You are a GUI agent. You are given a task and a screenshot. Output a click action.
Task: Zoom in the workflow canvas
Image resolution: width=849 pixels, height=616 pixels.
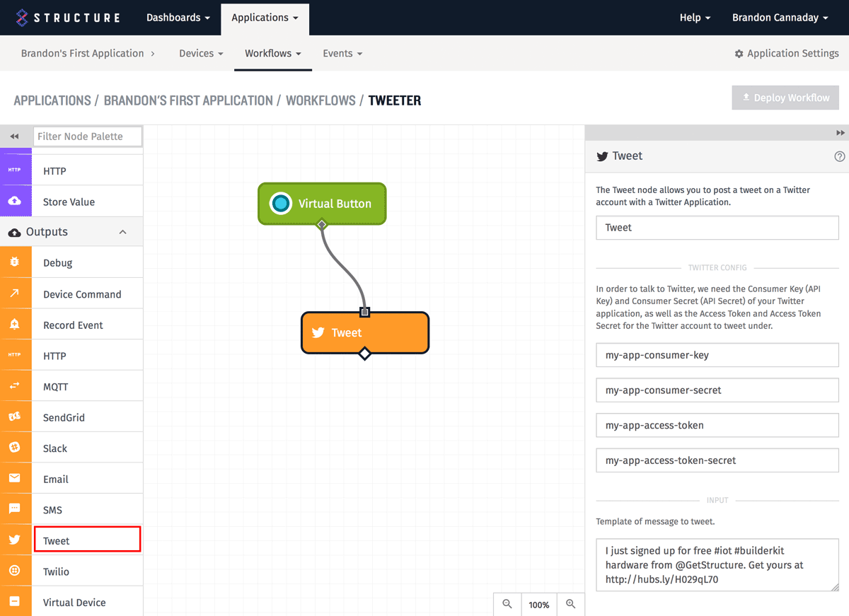pyautogui.click(x=571, y=604)
